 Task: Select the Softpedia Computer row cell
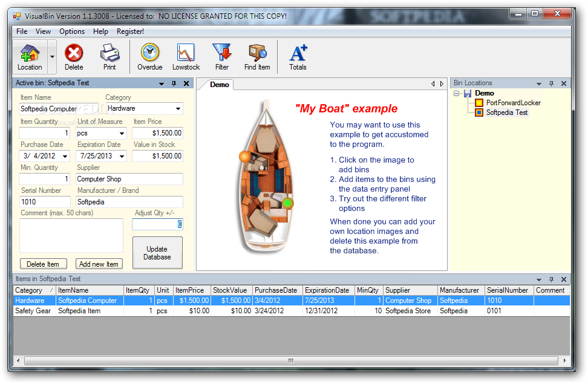tap(90, 301)
